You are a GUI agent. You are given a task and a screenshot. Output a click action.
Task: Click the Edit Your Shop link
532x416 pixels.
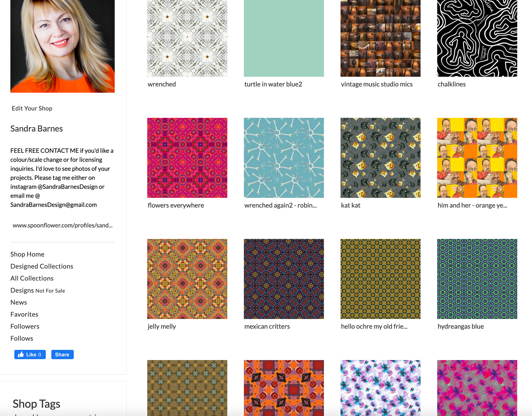click(32, 108)
